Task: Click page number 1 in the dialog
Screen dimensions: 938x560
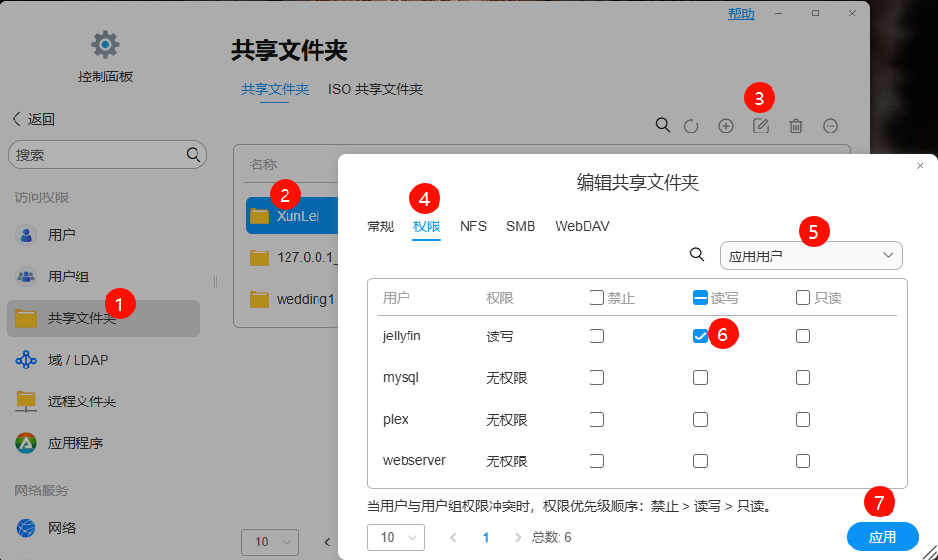Action: 486,538
